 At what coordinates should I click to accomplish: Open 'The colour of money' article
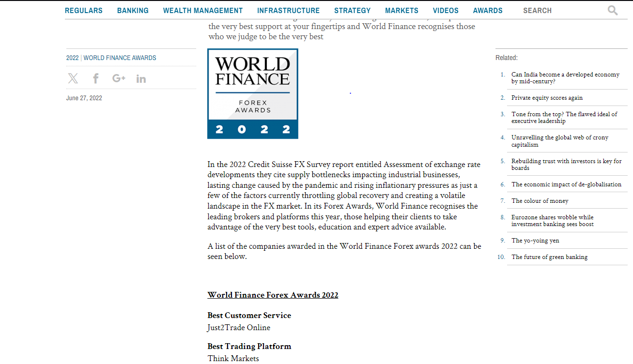pos(540,201)
